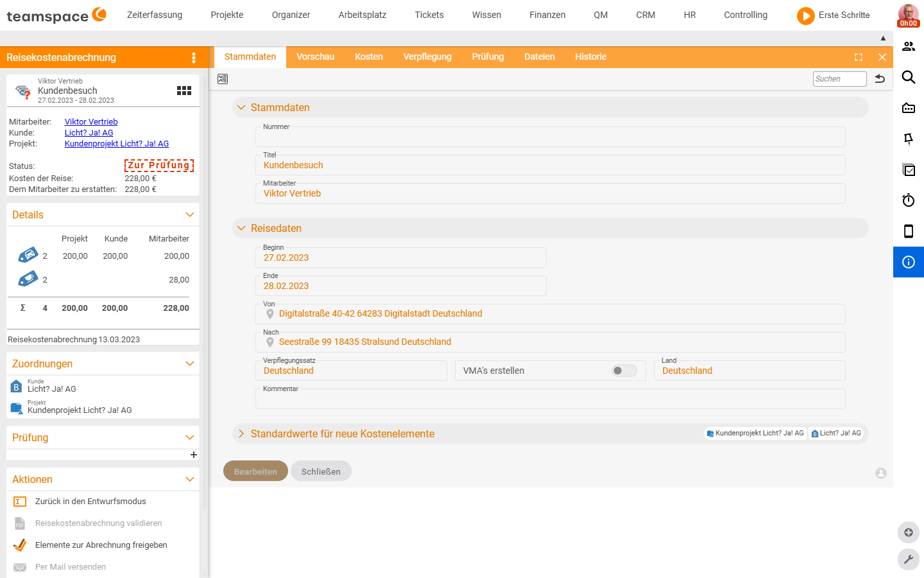Image resolution: width=924 pixels, height=578 pixels.
Task: Switch to the Verpflegung tab
Action: tap(427, 57)
